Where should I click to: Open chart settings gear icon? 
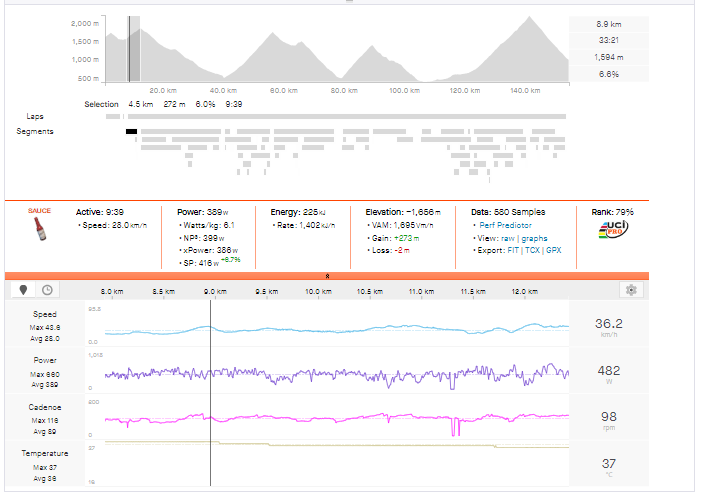pos(631,290)
